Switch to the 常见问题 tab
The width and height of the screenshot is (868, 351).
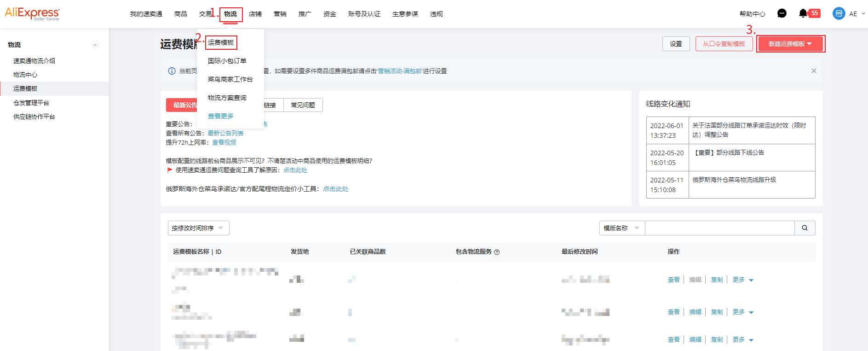pyautogui.click(x=303, y=105)
